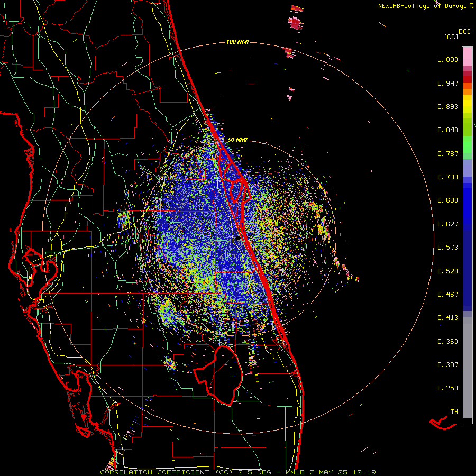Click the NEXLAB-College of DuPage title text
Viewport: 476px width, 476px height.
tap(426, 6)
